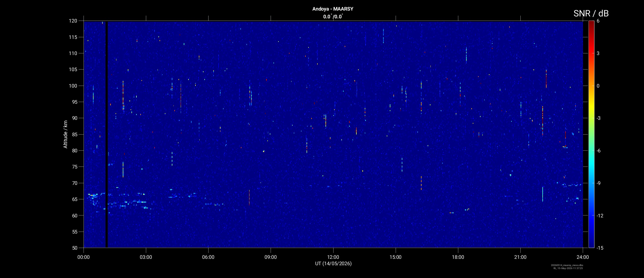Click the black data gap stripe after 01:00

[x=106, y=134]
